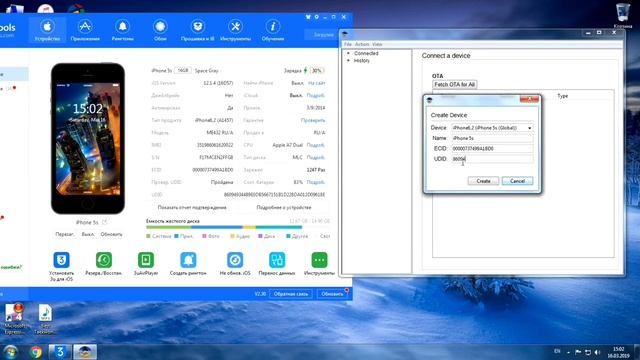Open the music file icon on desktop
640x360 pixels.
45,318
